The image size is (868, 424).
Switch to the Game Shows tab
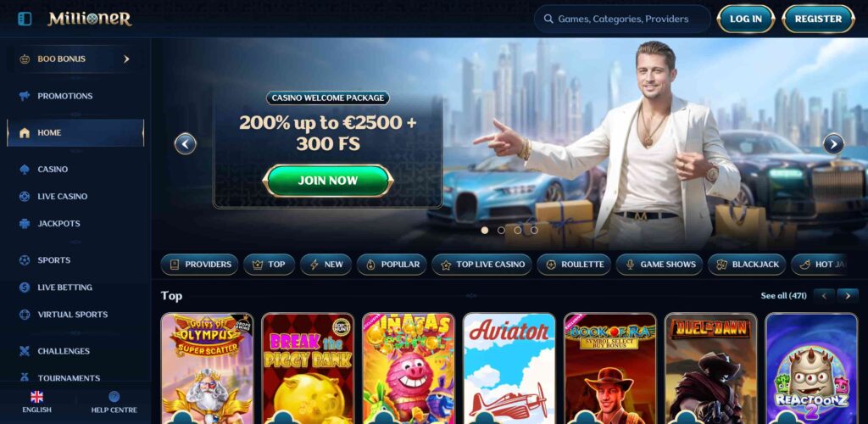coord(659,265)
